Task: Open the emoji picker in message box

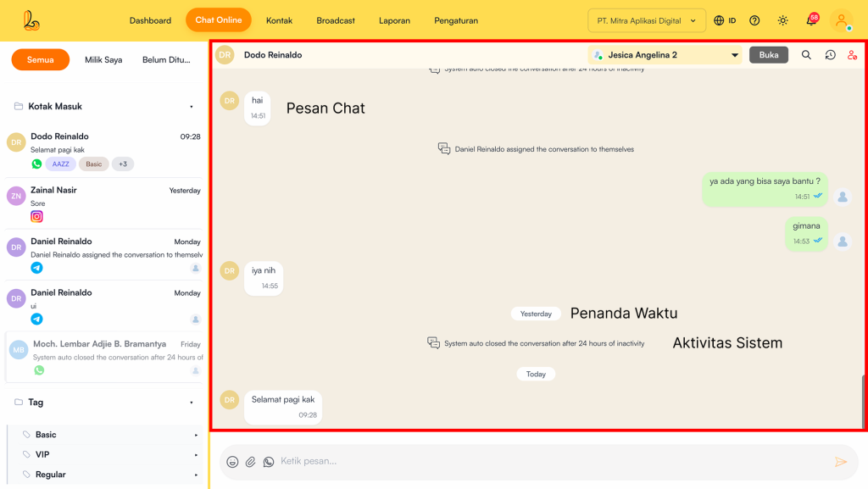Action: click(x=232, y=462)
